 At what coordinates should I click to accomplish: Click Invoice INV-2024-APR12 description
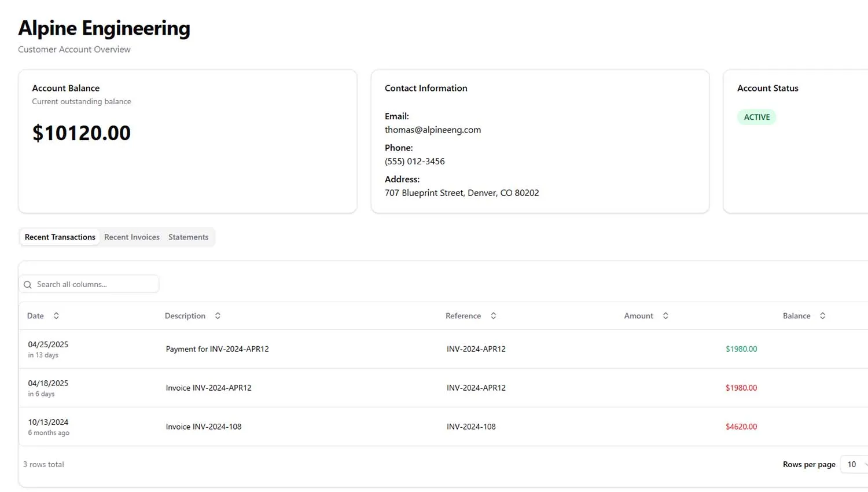(209, 388)
